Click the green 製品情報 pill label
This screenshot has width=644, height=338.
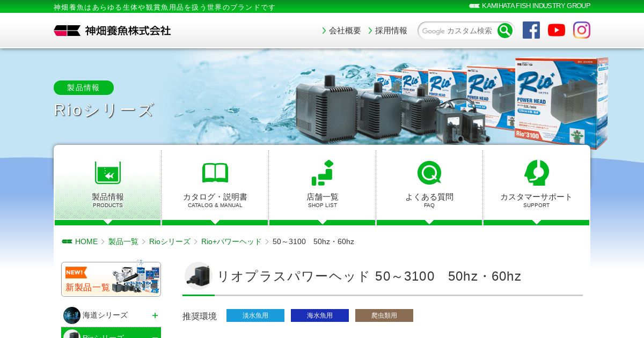pyautogui.click(x=84, y=87)
